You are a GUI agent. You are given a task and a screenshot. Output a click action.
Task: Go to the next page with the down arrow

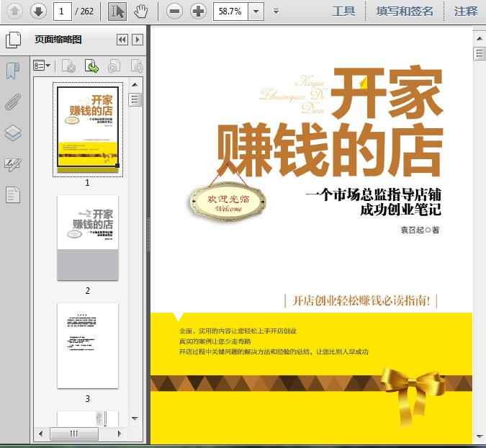[x=39, y=11]
